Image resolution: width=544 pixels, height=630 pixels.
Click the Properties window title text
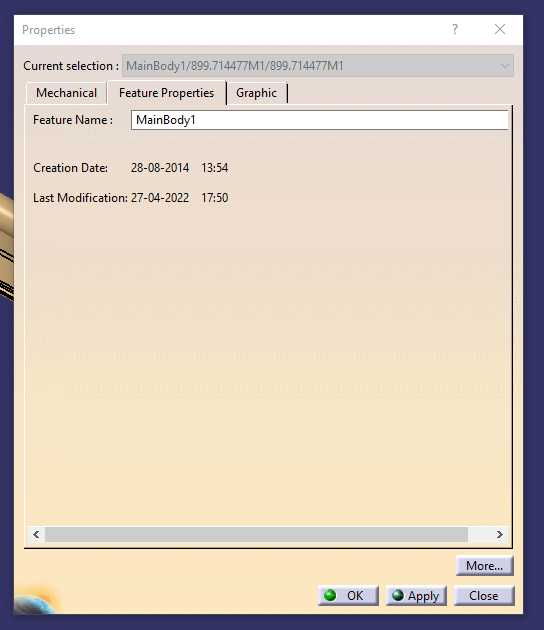[x=49, y=30]
